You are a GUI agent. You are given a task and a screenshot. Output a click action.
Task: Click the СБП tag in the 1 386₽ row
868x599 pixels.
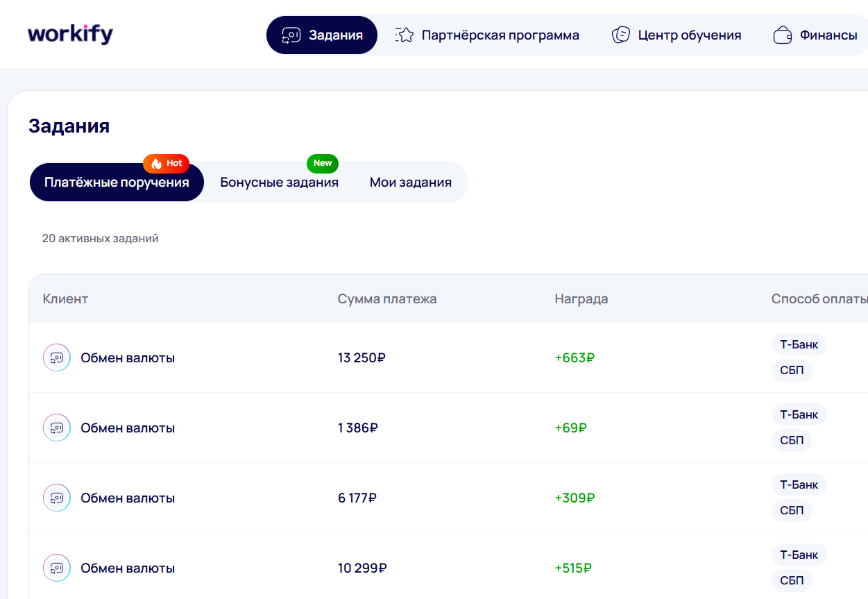[x=791, y=441]
